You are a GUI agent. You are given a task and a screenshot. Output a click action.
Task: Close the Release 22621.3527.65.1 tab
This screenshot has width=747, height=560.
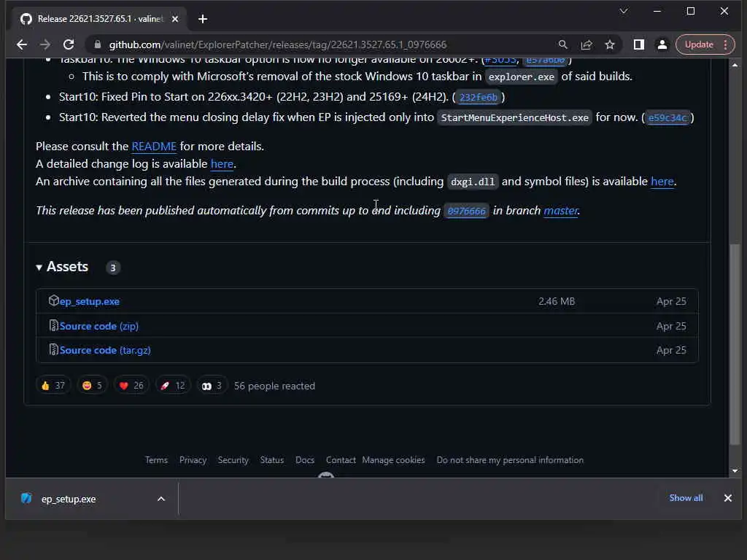click(175, 19)
